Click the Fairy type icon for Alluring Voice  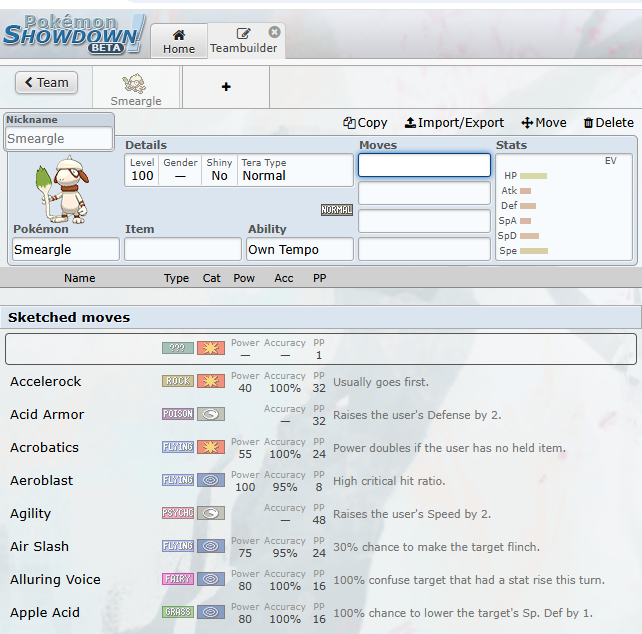pyautogui.click(x=178, y=579)
